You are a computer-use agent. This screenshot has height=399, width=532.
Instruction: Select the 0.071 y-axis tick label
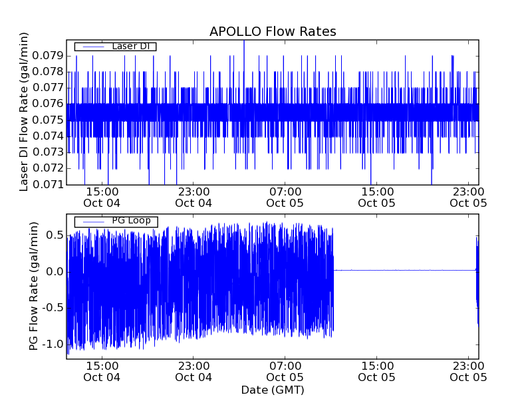48,185
